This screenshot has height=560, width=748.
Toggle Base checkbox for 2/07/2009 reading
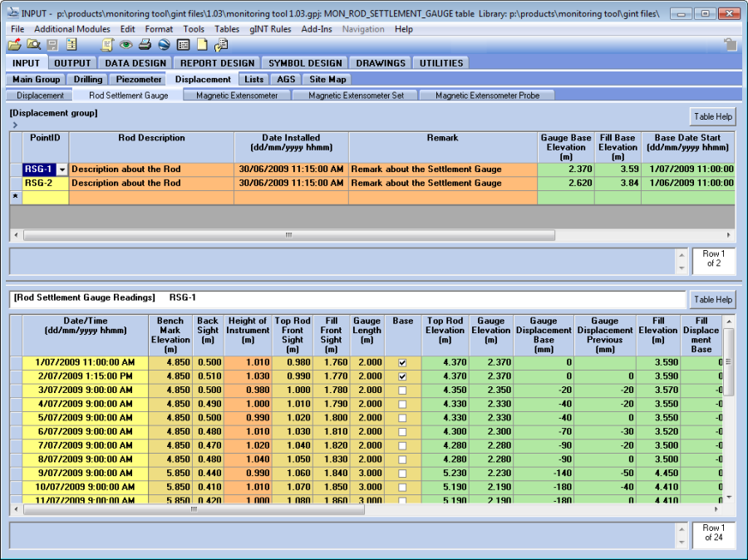(403, 376)
